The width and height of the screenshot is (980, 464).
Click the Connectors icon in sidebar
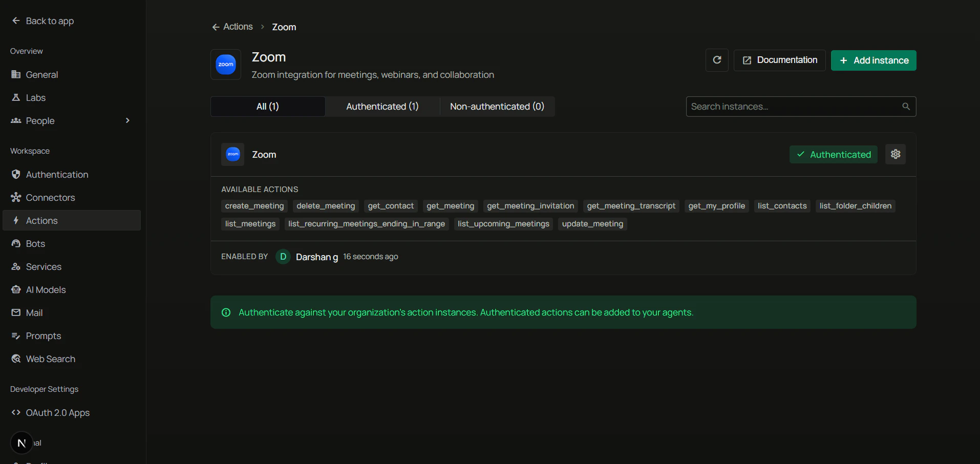[16, 197]
